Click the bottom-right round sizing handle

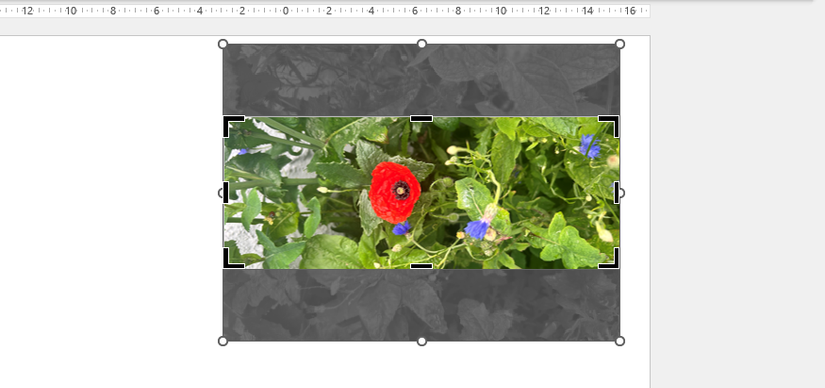click(x=620, y=341)
